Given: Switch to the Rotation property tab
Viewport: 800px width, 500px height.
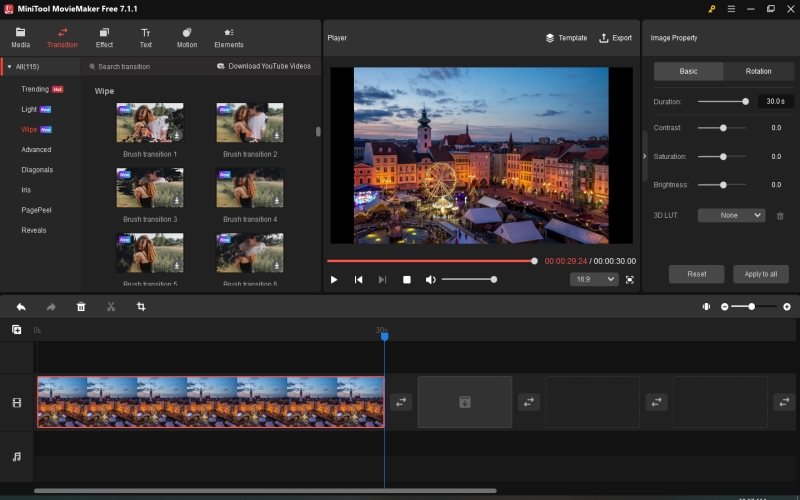Looking at the screenshot, I should [758, 71].
